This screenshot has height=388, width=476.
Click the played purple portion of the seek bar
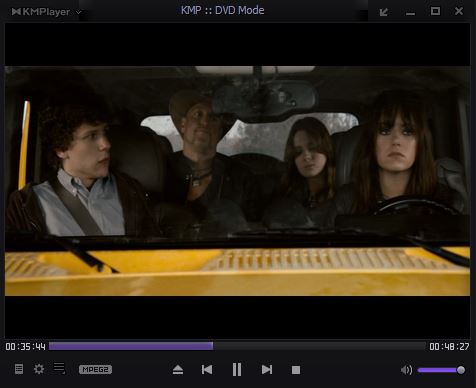click(x=131, y=346)
